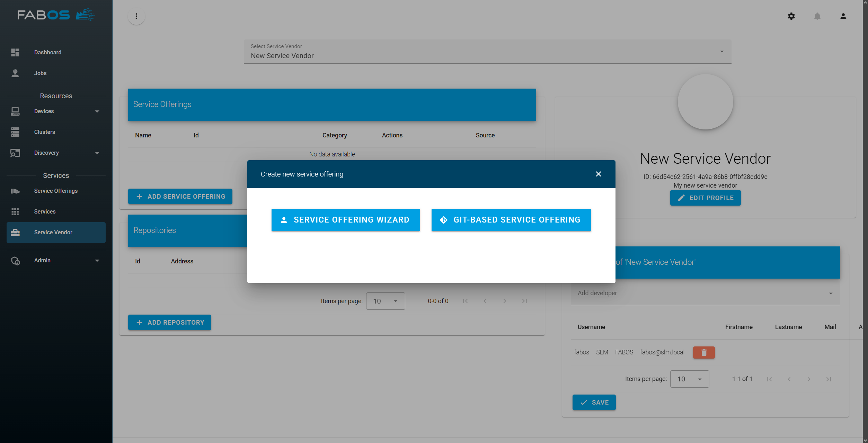Open the three-dot menu near the top left

pyautogui.click(x=136, y=16)
